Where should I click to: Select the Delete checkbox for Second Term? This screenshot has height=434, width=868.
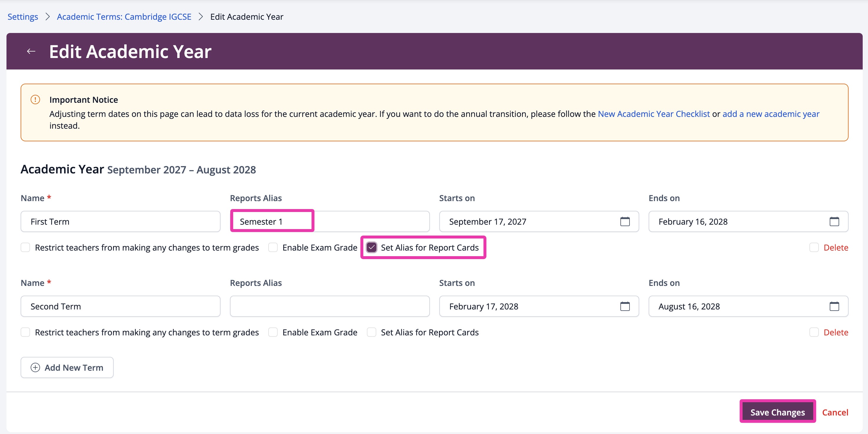(x=814, y=332)
